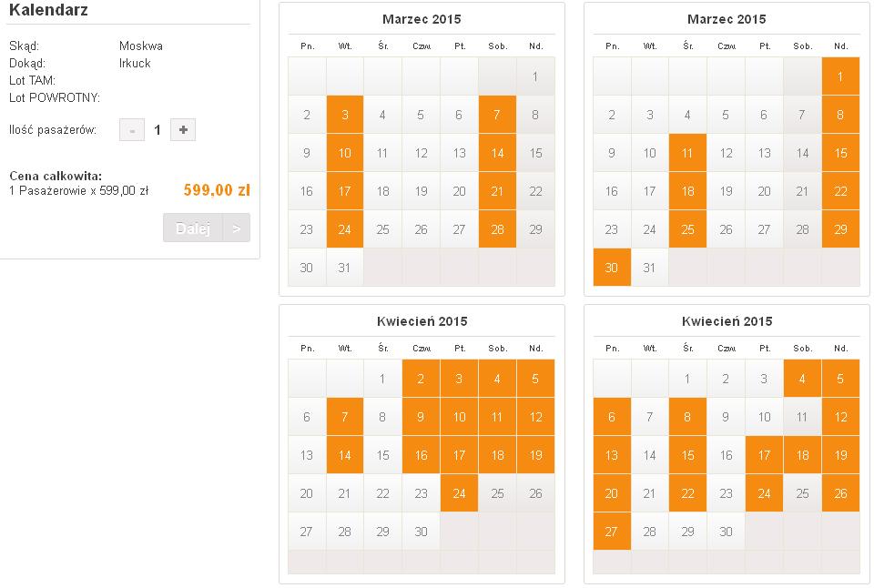The width and height of the screenshot is (874, 588).
Task: Select March 1 in return calendar
Action: coord(840,76)
